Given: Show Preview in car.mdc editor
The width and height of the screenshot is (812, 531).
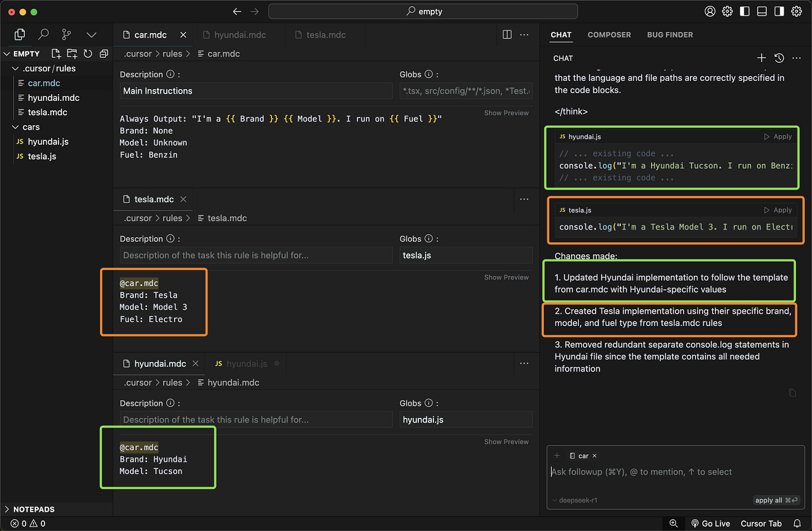Looking at the screenshot, I should click(506, 113).
